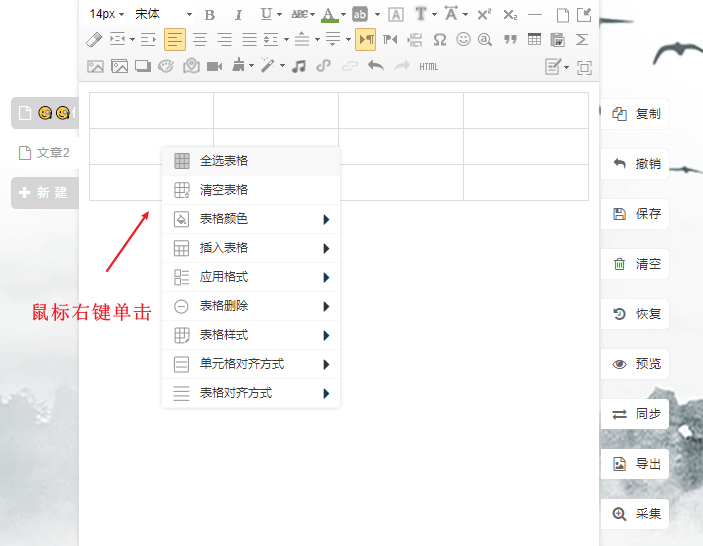Select 全选表格 in context menu
703x546 pixels.
(x=224, y=161)
